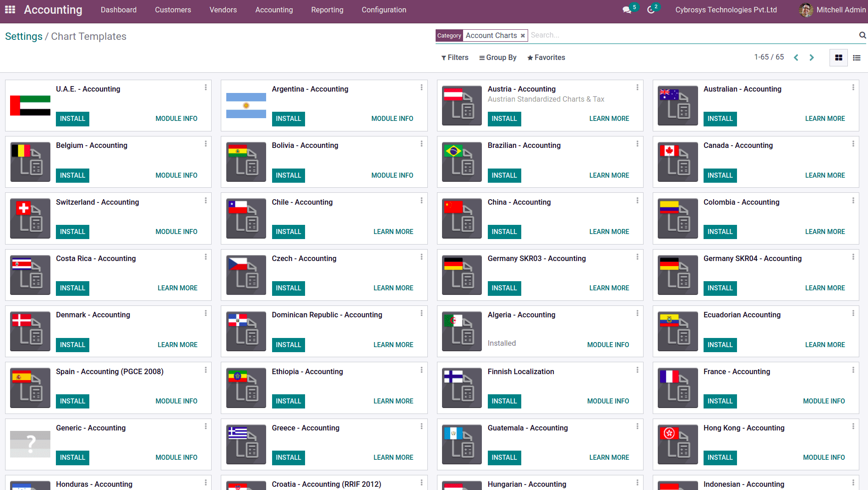Image resolution: width=868 pixels, height=490 pixels.
Task: Open Algeria Accounting card kebab menu
Action: coord(637,313)
